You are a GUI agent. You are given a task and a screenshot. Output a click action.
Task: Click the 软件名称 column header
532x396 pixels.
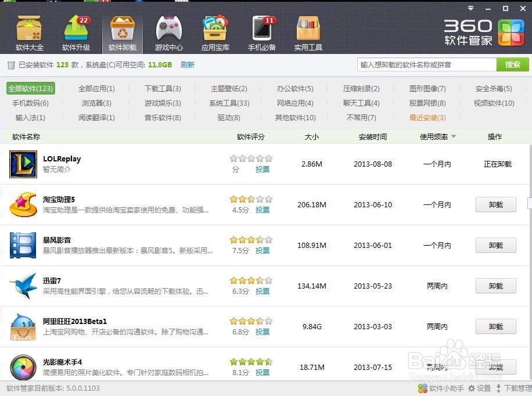coord(26,137)
